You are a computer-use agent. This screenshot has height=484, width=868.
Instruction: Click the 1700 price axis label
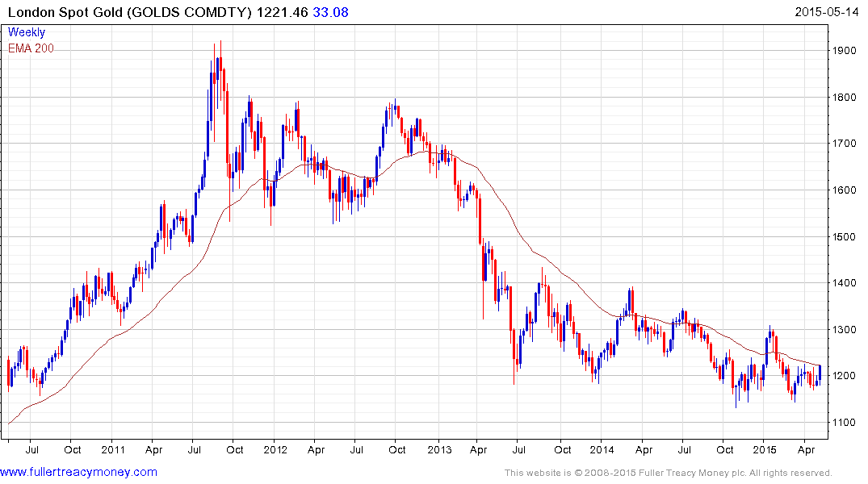coord(845,144)
